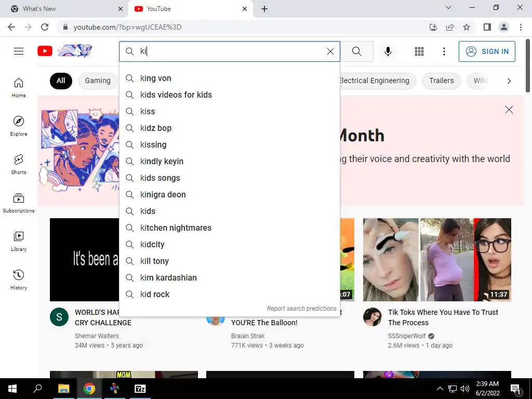Open 'Tik Toks Where You Have To Trust' title

[x=443, y=317]
